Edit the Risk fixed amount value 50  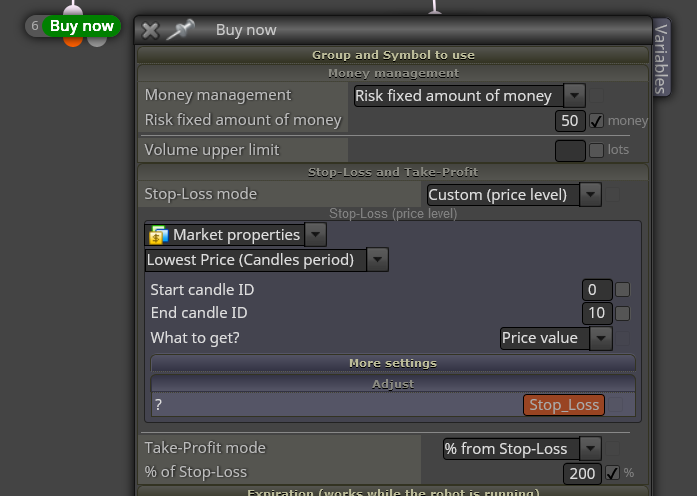click(x=570, y=121)
